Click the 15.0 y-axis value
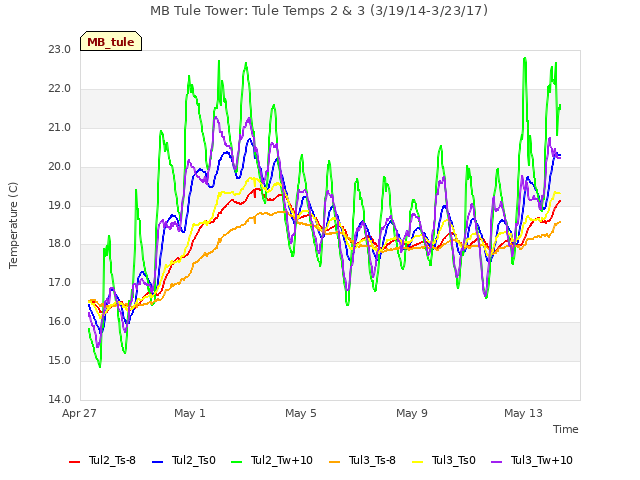Viewport: 640px width, 480px height. 60,360
